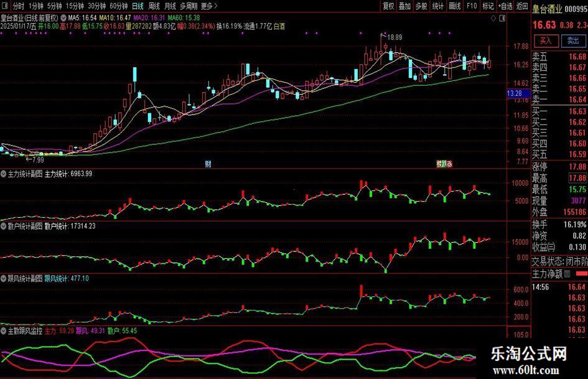Click the 7.99 low price marker
This screenshot has height=379, width=588.
point(37,160)
